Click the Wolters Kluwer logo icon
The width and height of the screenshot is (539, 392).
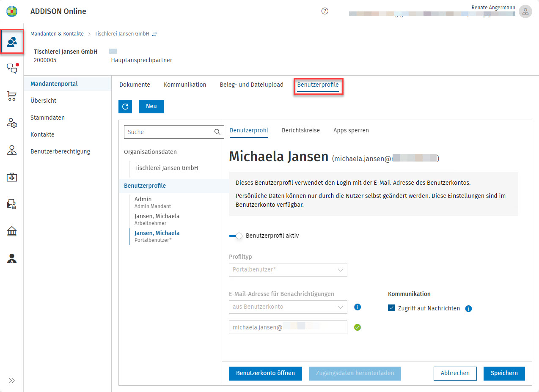pyautogui.click(x=12, y=11)
